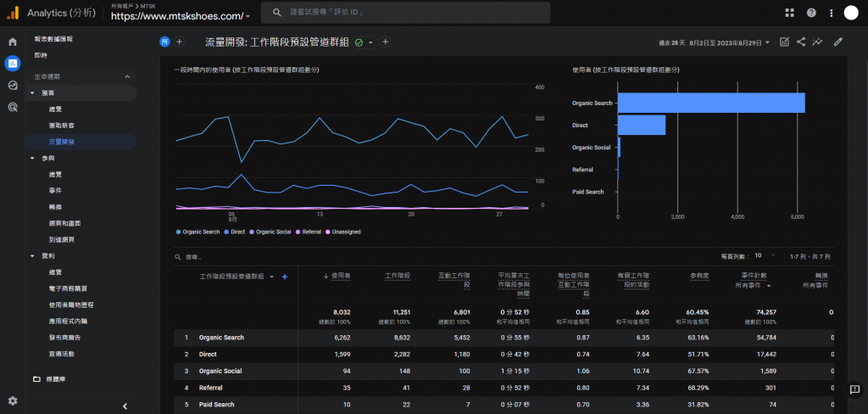The height and width of the screenshot is (414, 868).
Task: Open 媒體庫 library link
Action: [57, 379]
